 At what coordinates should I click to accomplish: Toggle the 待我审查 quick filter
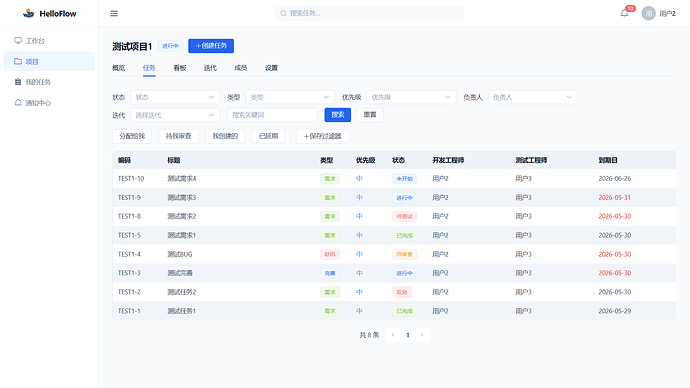(x=178, y=136)
